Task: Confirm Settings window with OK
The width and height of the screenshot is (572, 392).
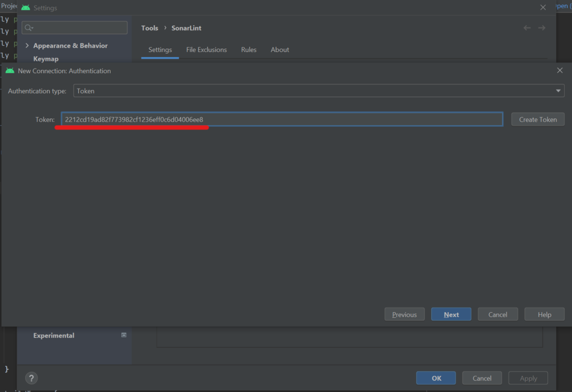Action: click(436, 378)
